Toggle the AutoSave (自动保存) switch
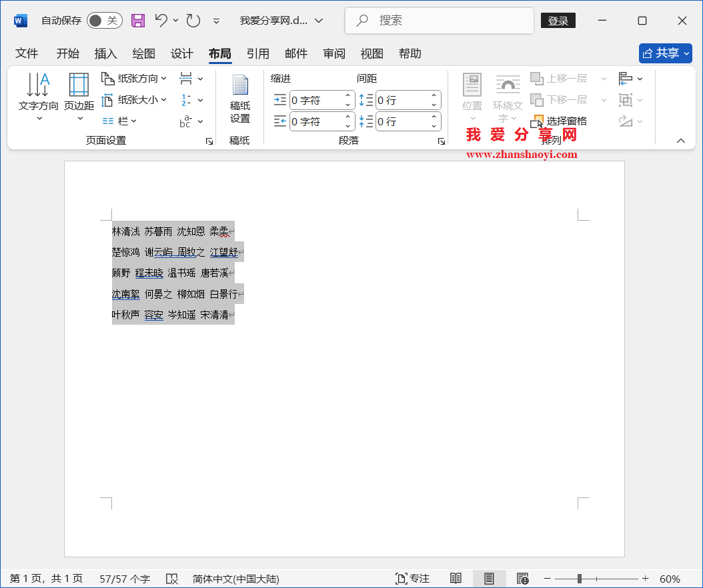Viewport: 703px width, 588px height. pos(105,21)
